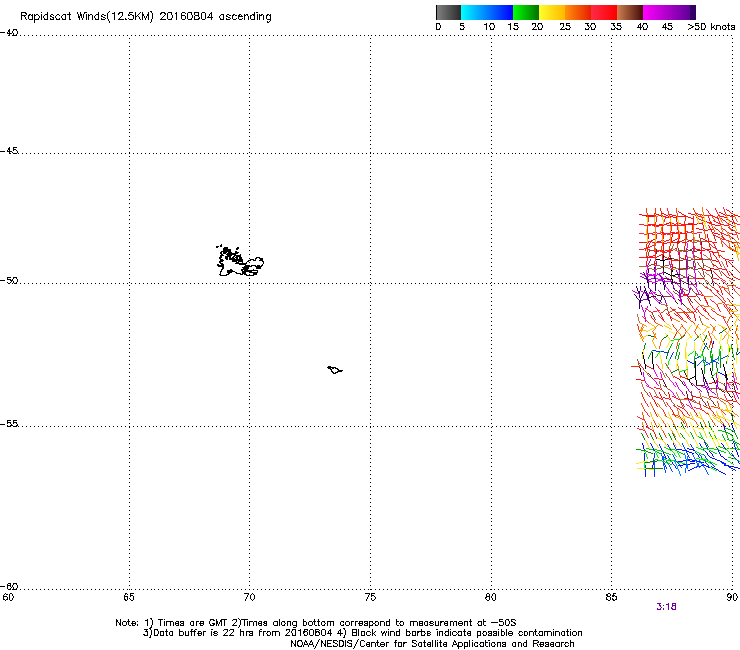
Task: Click the red 30-35 knots color band
Action: click(x=604, y=12)
